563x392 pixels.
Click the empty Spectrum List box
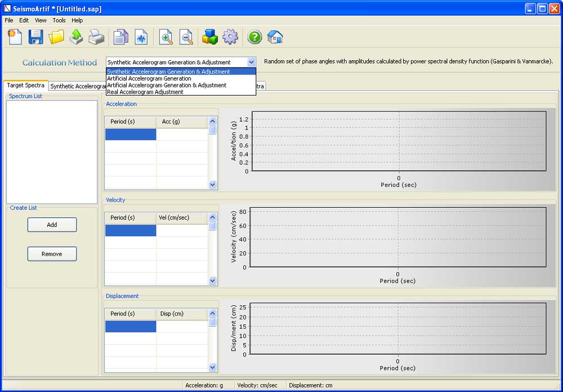(52, 152)
